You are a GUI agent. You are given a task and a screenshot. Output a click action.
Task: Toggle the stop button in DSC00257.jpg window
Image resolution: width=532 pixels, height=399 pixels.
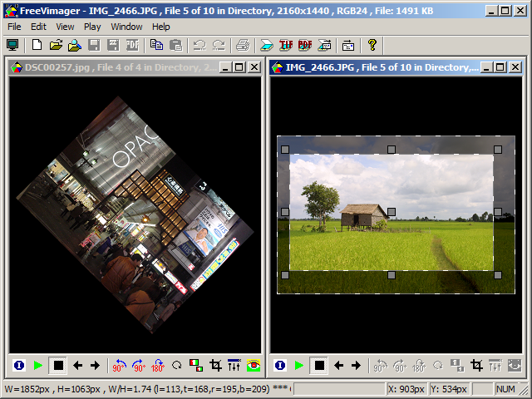click(57, 365)
